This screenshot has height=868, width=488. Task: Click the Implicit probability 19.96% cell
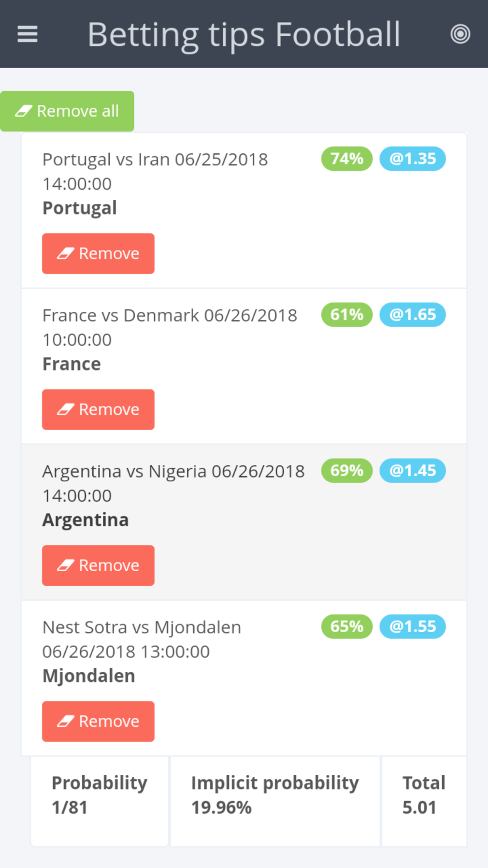coord(275,795)
